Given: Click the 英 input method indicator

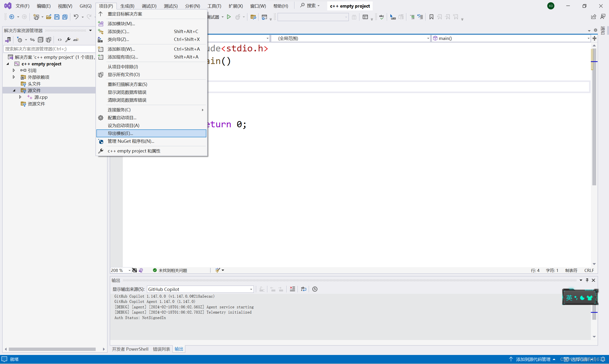Looking at the screenshot, I should click(x=569, y=298).
